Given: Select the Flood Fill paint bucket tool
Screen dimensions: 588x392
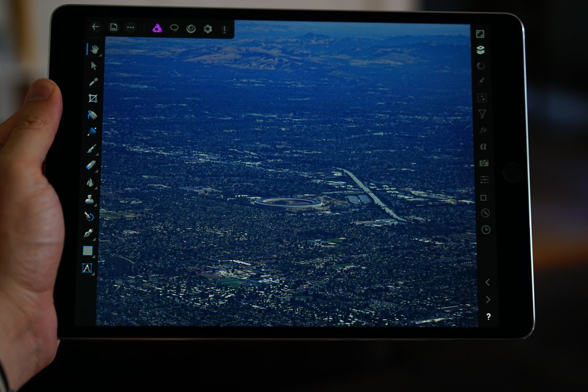Looking at the screenshot, I should 92,115.
